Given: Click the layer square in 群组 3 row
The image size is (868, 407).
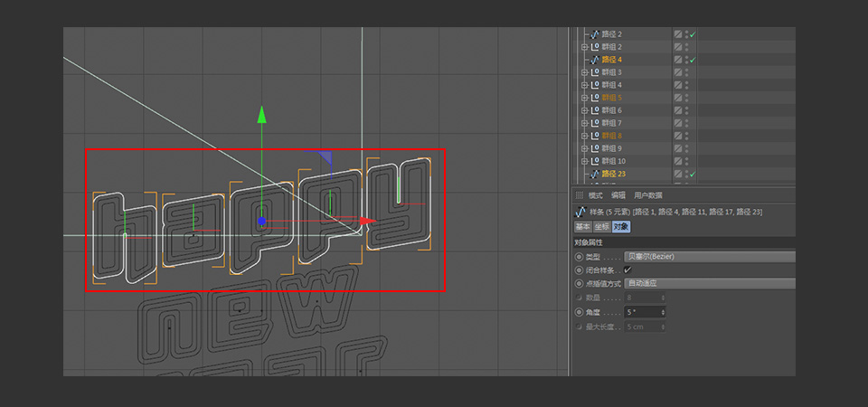Looking at the screenshot, I should (678, 72).
